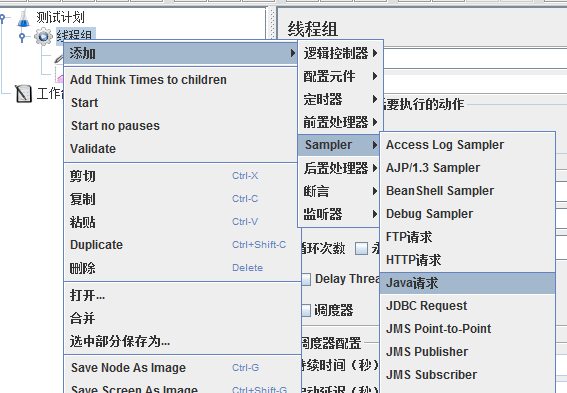Select AJP/1.3 Sampler
The width and height of the screenshot is (567, 393).
click(x=467, y=168)
